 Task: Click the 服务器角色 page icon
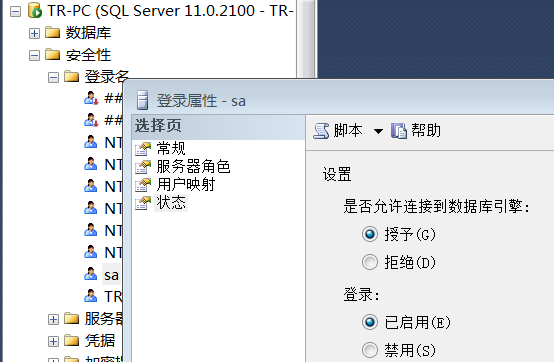pyautogui.click(x=143, y=167)
